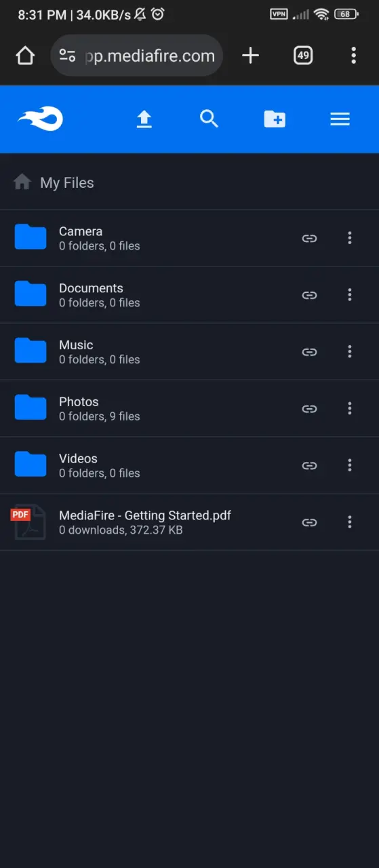Open more options for Camera folder
The width and height of the screenshot is (379, 868).
(350, 238)
